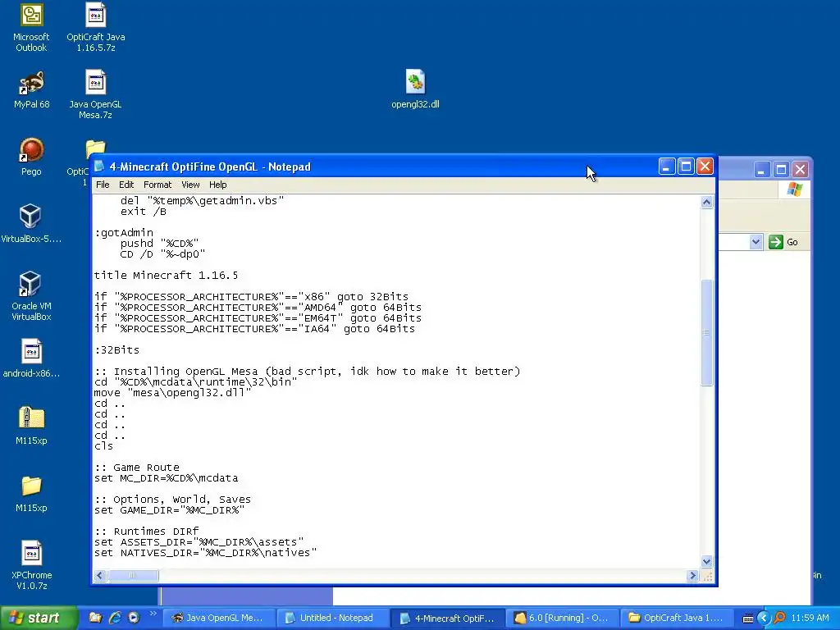Click the taskbar clock showing 11:59 AM
Screen dimensions: 840x630
pos(810,618)
